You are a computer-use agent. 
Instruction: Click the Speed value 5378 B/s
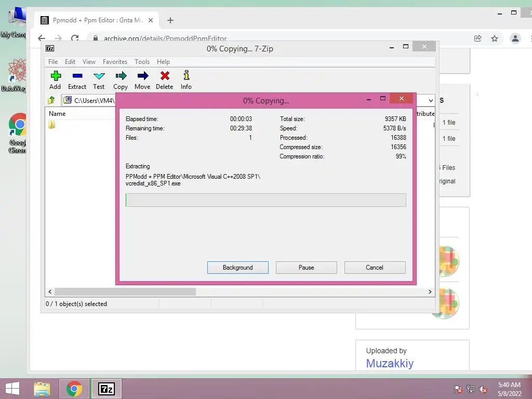[x=395, y=128]
